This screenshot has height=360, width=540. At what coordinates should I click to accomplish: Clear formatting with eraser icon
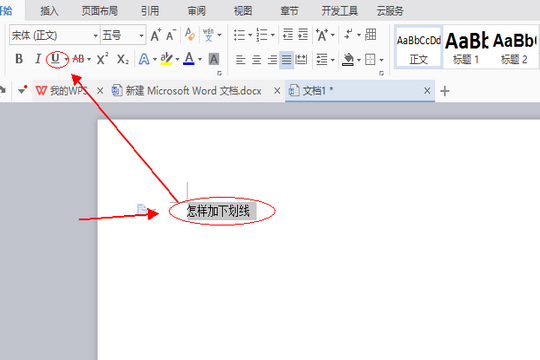pyautogui.click(x=190, y=34)
